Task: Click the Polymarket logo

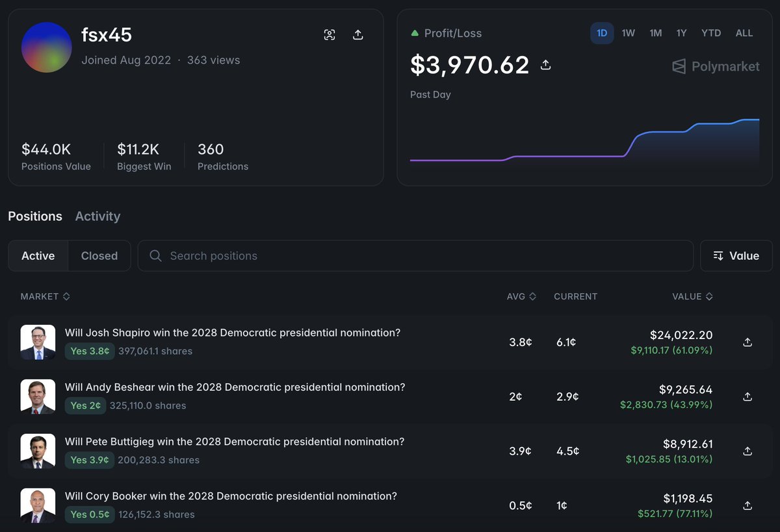Action: click(x=716, y=66)
